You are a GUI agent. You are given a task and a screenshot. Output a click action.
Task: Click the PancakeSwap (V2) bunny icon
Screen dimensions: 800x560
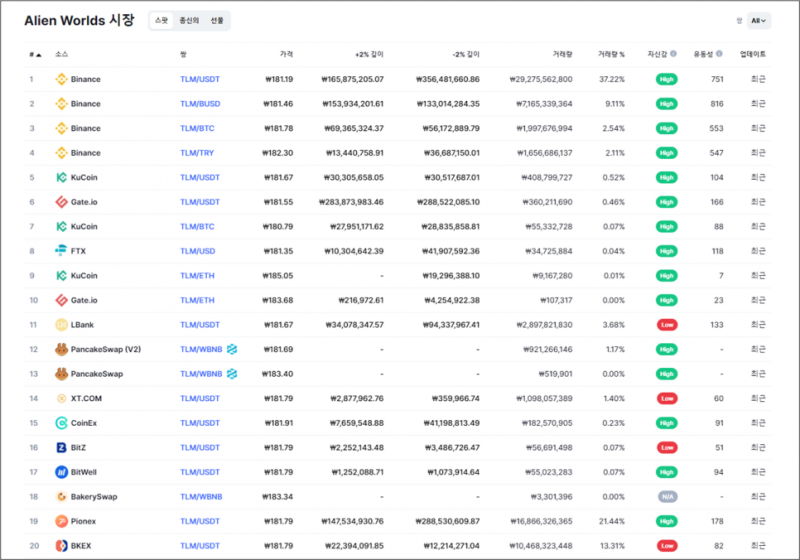pyautogui.click(x=61, y=349)
